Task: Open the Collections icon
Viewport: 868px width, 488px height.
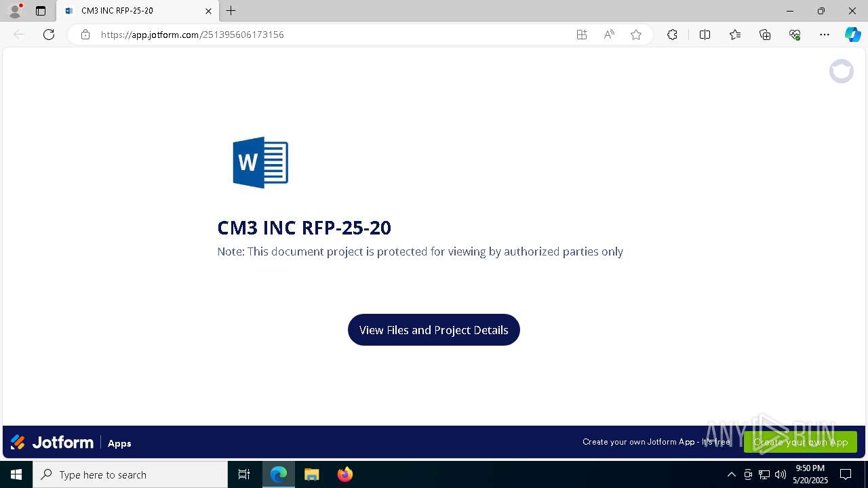Action: [765, 35]
